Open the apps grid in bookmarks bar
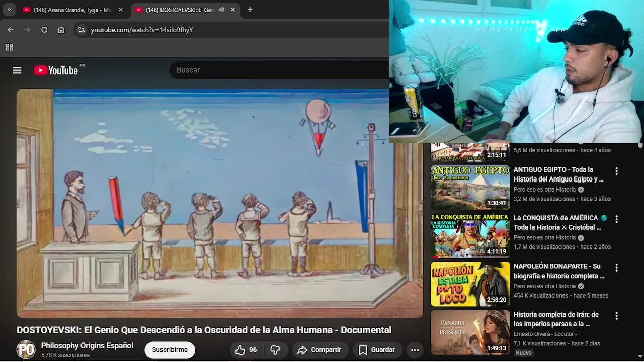This screenshot has height=362, width=644. (9, 47)
